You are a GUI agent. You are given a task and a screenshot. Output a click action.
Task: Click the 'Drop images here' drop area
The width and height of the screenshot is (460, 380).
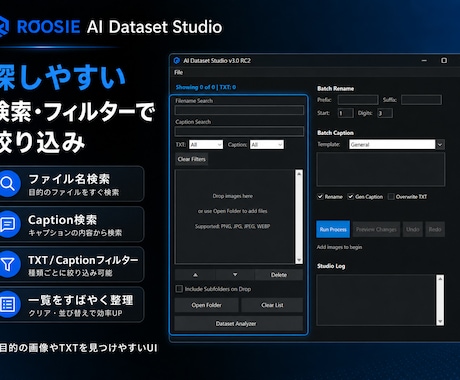235,217
